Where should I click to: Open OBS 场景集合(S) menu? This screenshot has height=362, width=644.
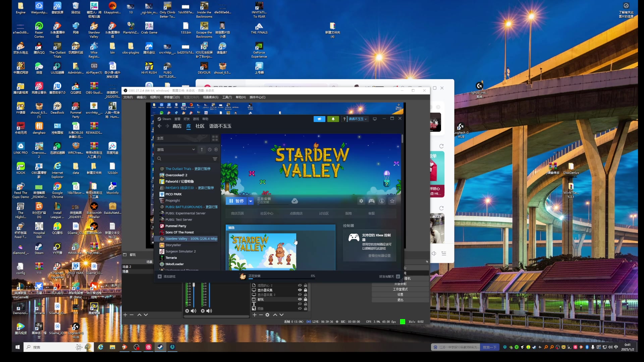pos(211,97)
